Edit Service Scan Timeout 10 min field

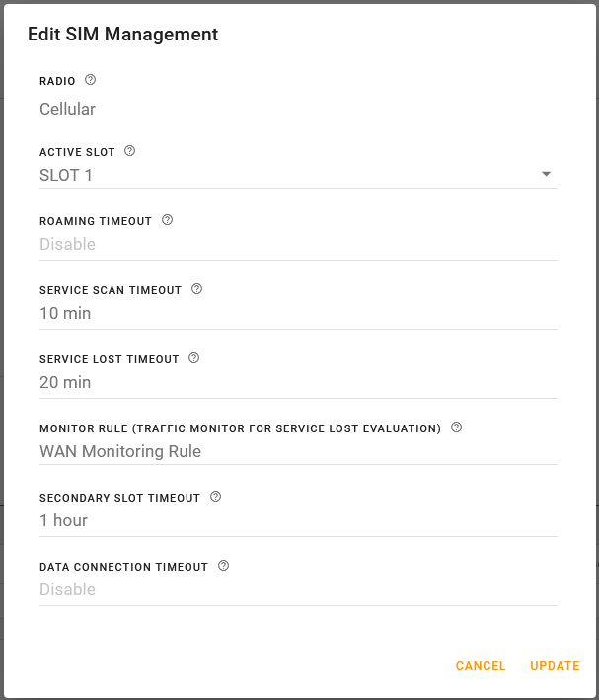coord(296,313)
